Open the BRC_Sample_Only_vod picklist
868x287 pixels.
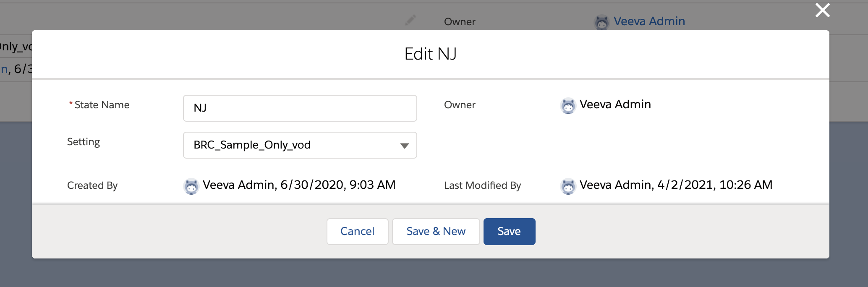(294, 145)
